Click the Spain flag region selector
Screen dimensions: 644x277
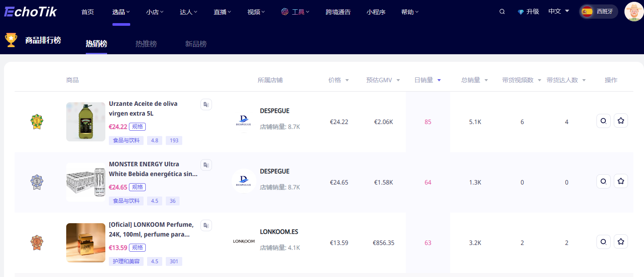pos(599,12)
